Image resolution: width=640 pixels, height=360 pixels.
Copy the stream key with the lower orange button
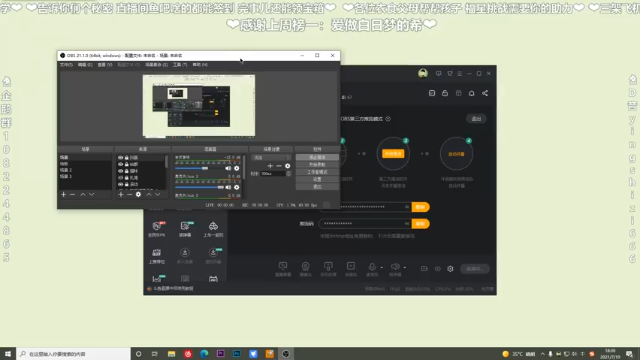[x=420, y=224]
